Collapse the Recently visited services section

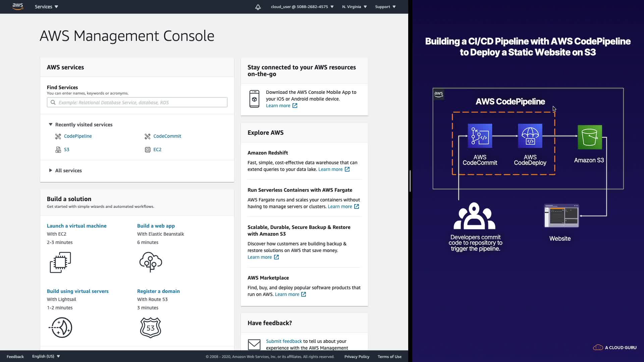51,124
